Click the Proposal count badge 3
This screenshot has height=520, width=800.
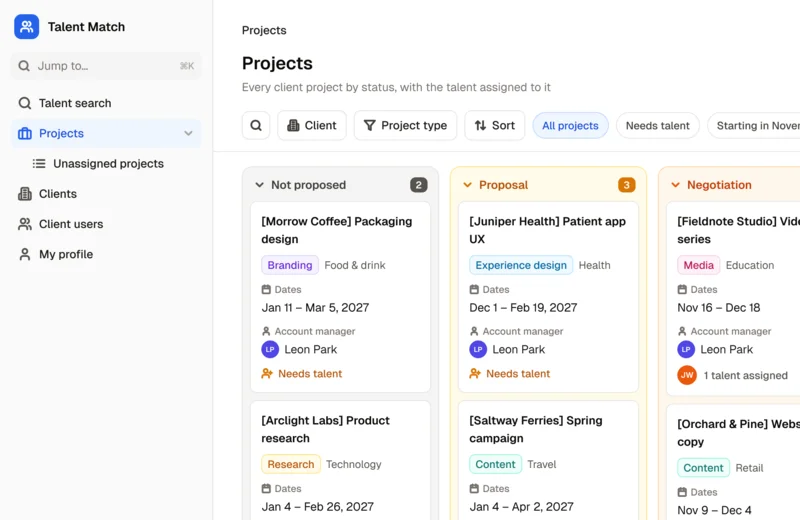[x=627, y=185]
